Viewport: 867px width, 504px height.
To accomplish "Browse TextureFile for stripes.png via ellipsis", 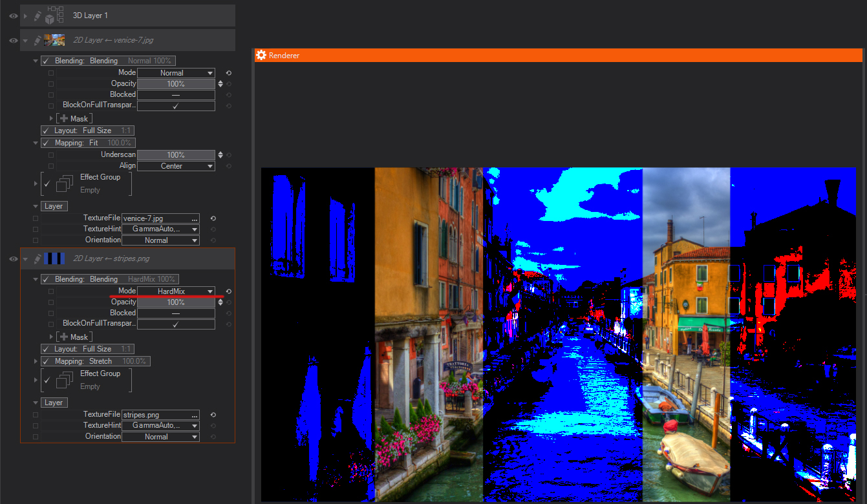I will (x=195, y=415).
